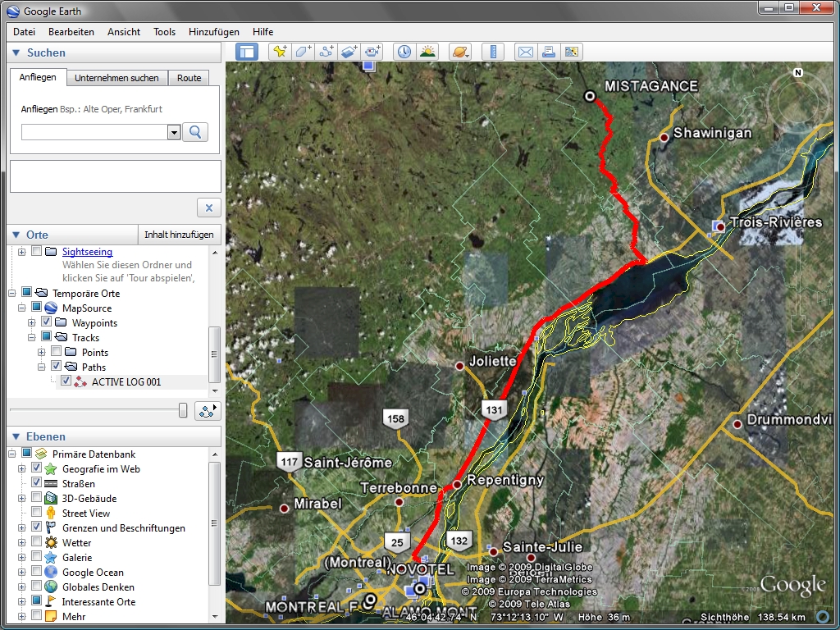
Task: Print the current view
Action: [549, 52]
